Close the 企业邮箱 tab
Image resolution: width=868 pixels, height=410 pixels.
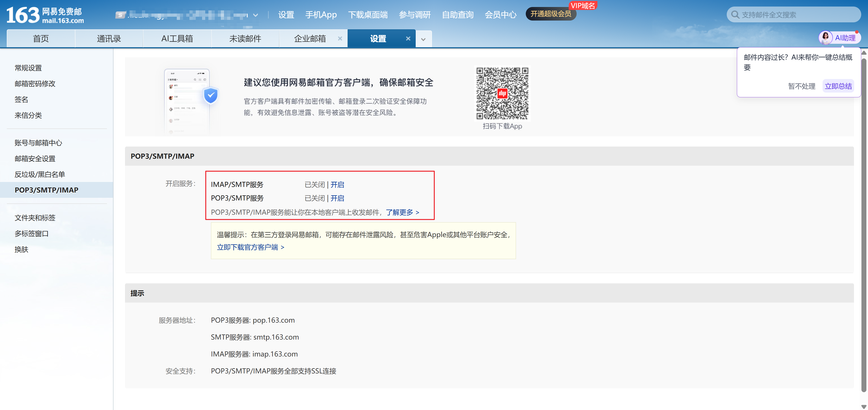click(x=340, y=39)
